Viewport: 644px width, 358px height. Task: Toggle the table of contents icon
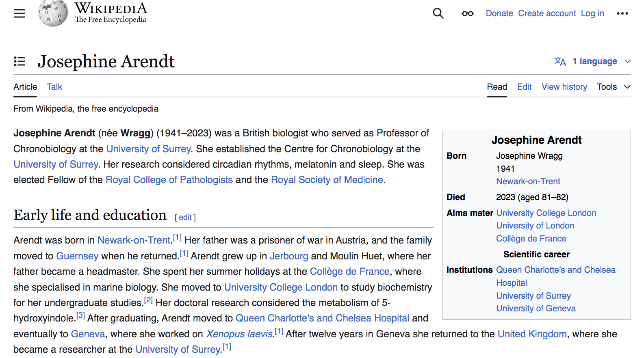pos(20,61)
